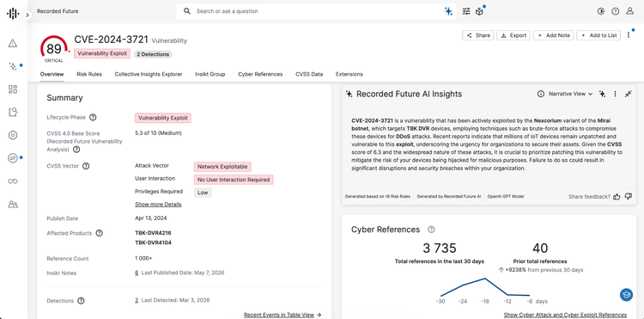Viewport: 644px width, 319px height.
Task: Open the user profile icon
Action: 629,11
